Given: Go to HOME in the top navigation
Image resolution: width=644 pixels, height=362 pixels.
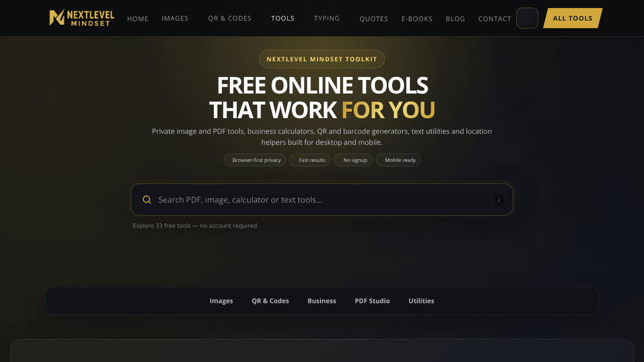Looking at the screenshot, I should [x=138, y=19].
